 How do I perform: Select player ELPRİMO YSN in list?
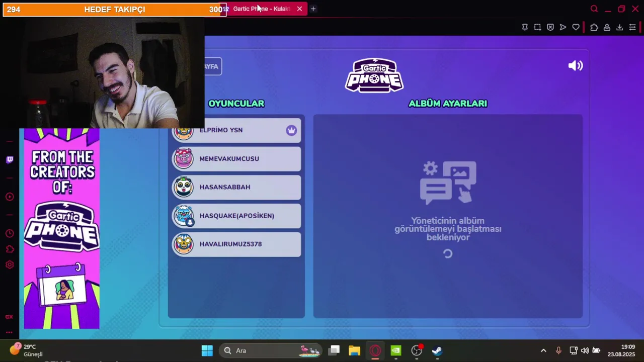[236, 130]
